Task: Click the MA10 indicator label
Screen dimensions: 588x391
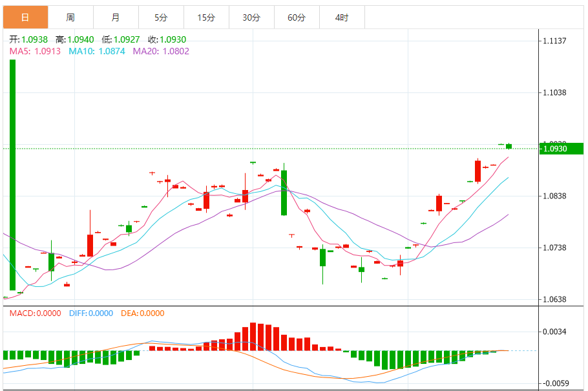Action: 97,51
